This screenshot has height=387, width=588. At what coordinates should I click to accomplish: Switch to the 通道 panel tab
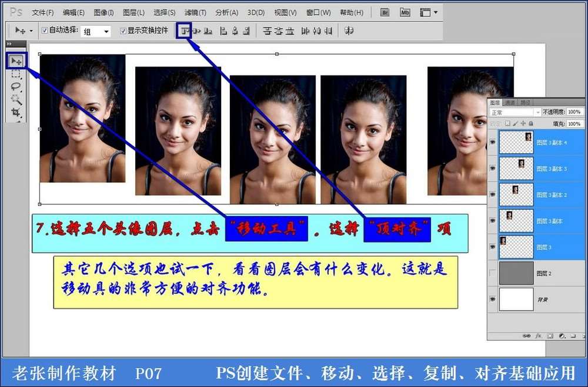click(510, 102)
